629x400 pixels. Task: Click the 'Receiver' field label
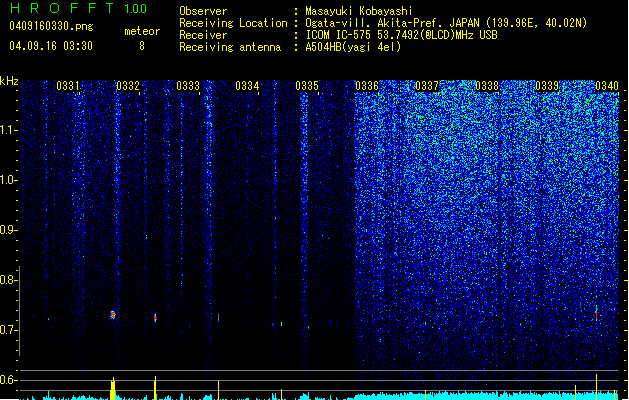point(203,35)
